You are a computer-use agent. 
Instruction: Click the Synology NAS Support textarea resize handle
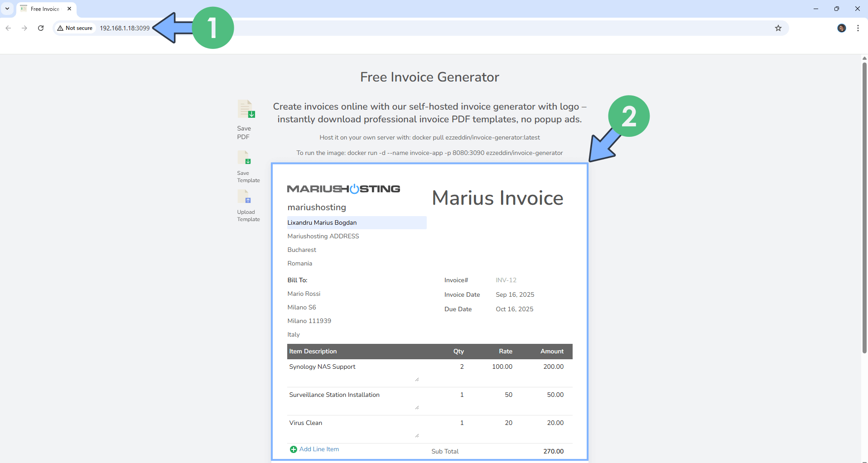coord(417,380)
